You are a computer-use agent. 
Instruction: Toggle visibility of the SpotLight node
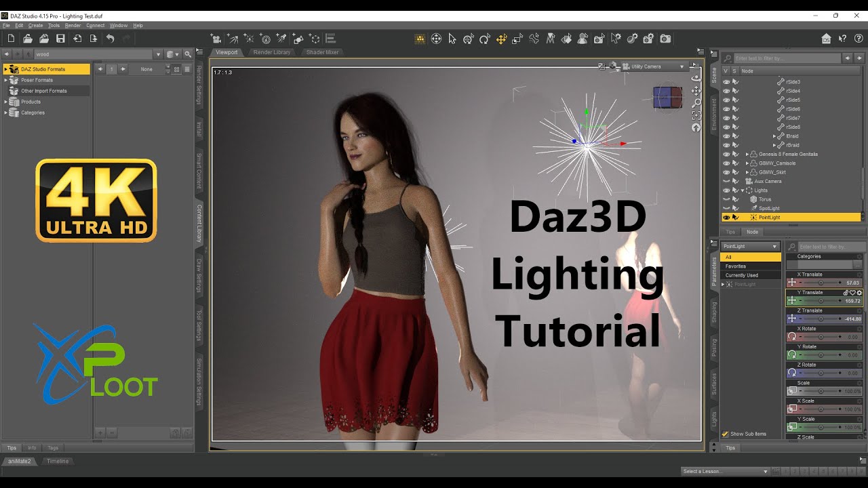click(726, 208)
